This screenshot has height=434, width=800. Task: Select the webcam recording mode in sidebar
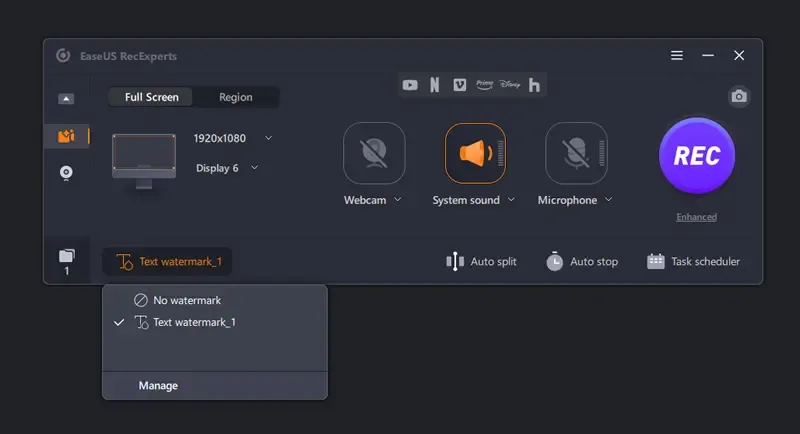tap(66, 173)
